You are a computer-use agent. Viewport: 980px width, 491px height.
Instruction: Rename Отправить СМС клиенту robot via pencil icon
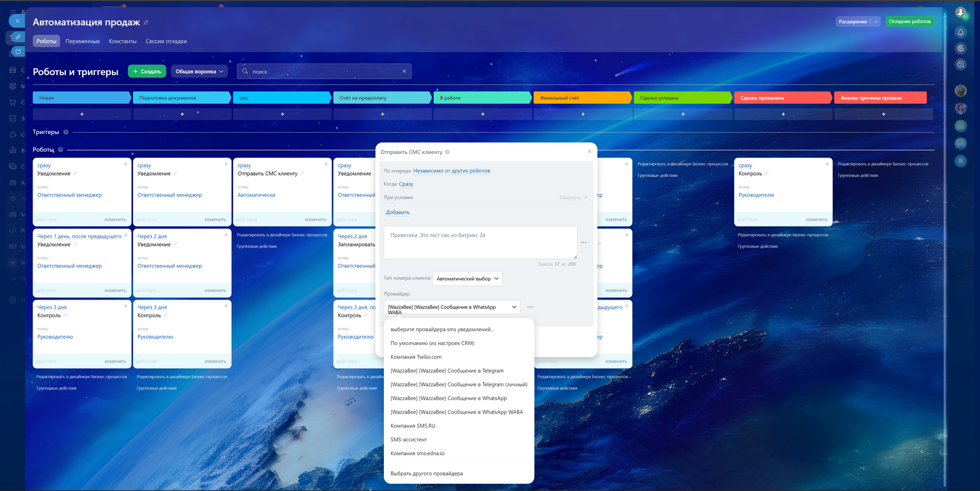302,173
